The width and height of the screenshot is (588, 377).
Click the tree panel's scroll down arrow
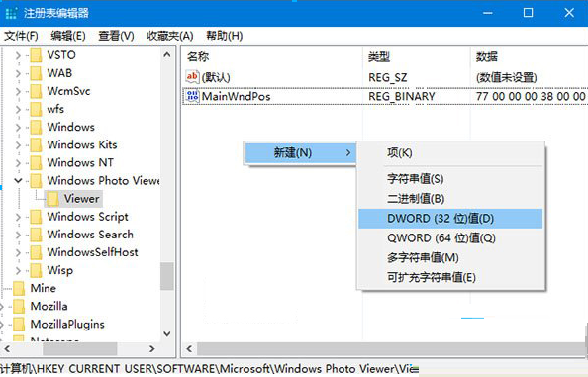click(167, 333)
